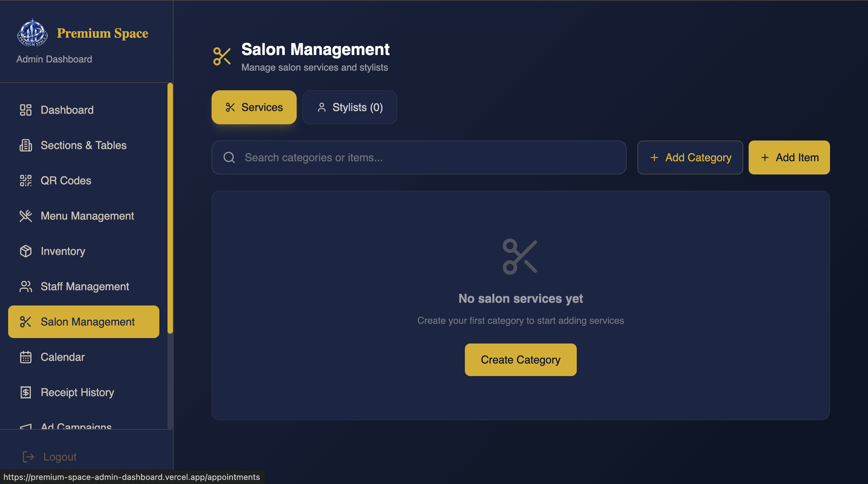Go to Inventory page

84,251
